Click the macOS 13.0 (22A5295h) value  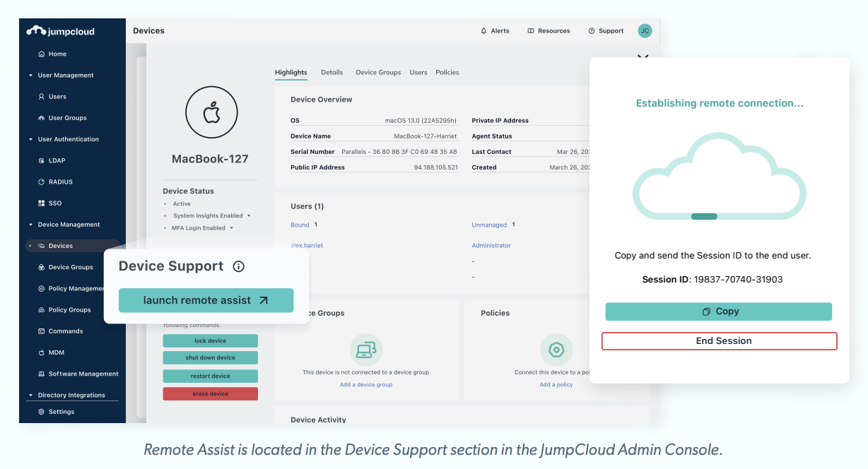[421, 121]
